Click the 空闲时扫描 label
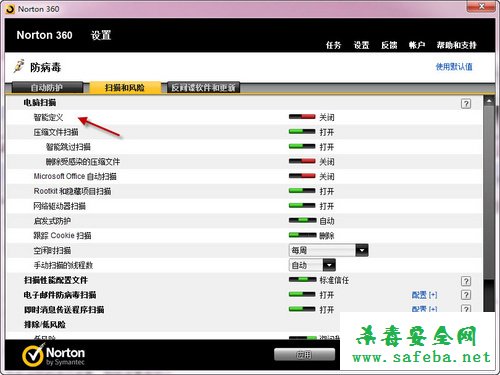Viewport: 500px width, 375px height. [52, 250]
